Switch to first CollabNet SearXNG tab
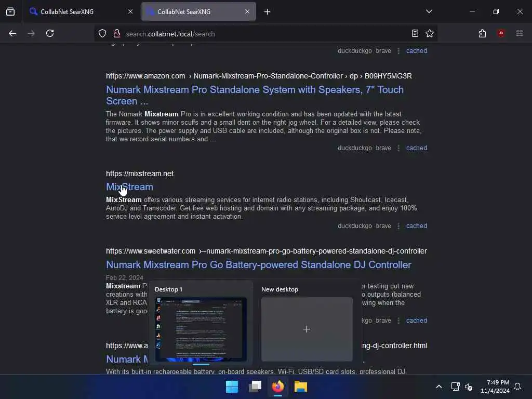 click(81, 11)
